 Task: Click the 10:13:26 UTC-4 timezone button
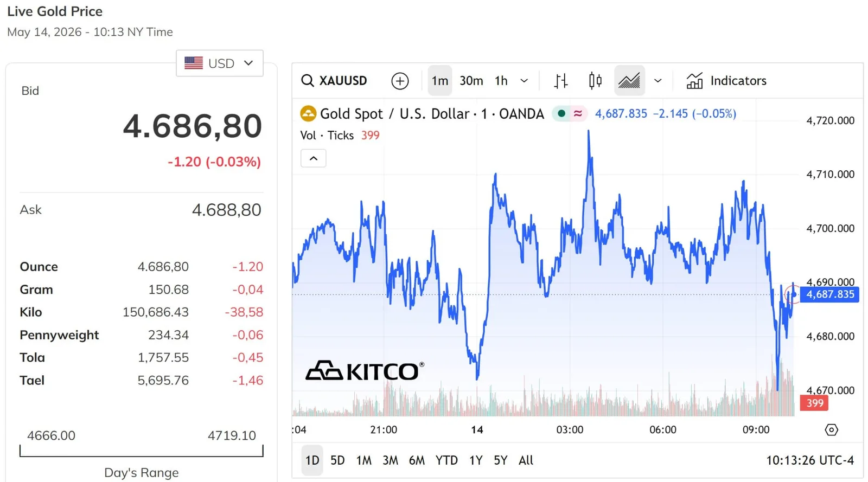click(810, 460)
